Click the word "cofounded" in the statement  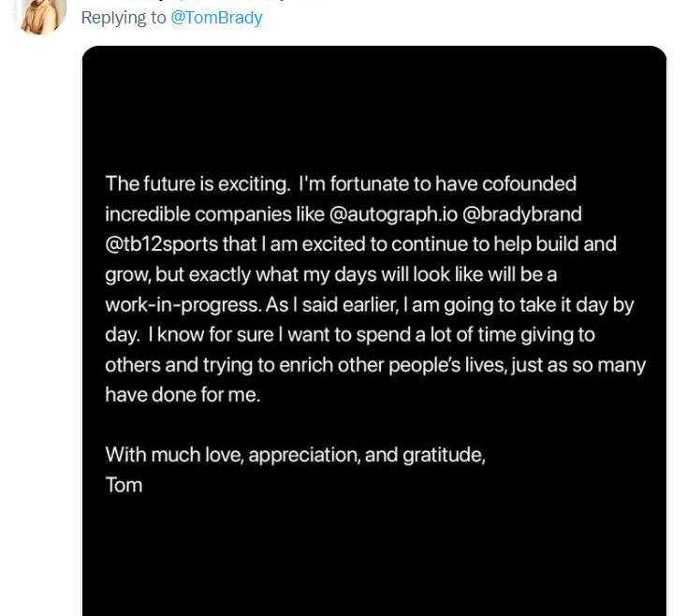point(529,183)
